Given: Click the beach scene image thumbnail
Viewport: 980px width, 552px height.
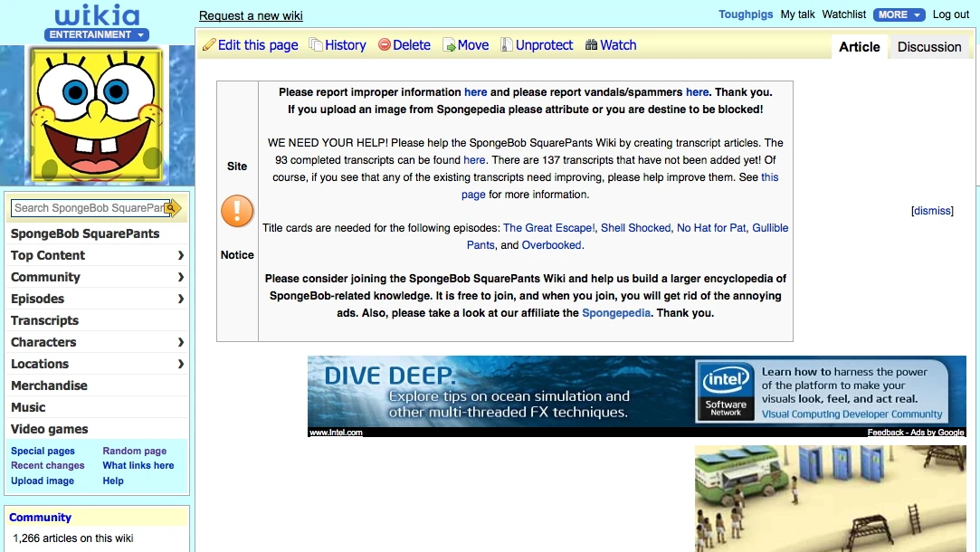Looking at the screenshot, I should [830, 499].
